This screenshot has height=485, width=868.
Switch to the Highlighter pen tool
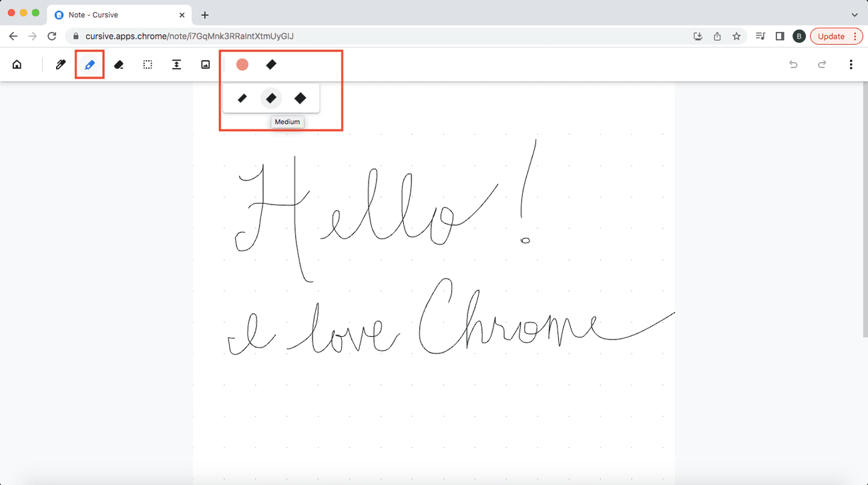[89, 64]
